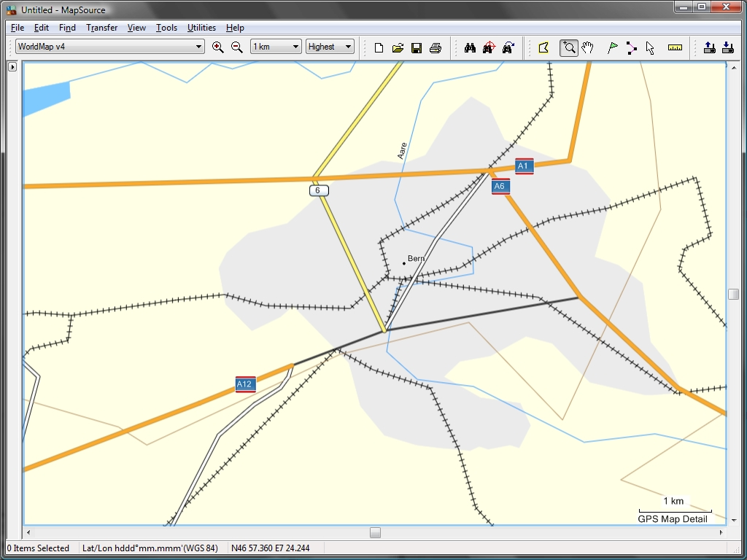Click the vertical scrollbar down arrow

[x=734, y=521]
